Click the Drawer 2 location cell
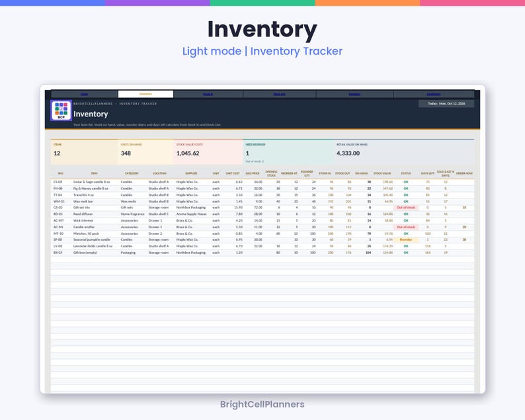 tap(155, 233)
